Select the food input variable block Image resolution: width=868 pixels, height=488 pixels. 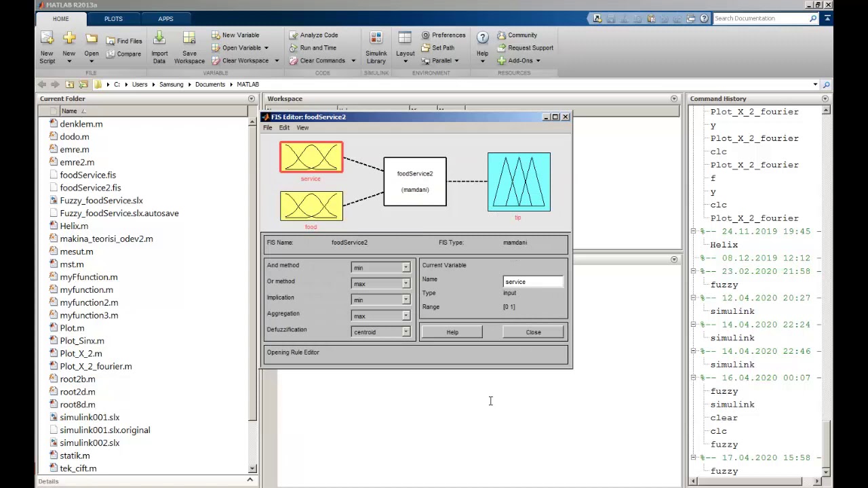pyautogui.click(x=311, y=206)
